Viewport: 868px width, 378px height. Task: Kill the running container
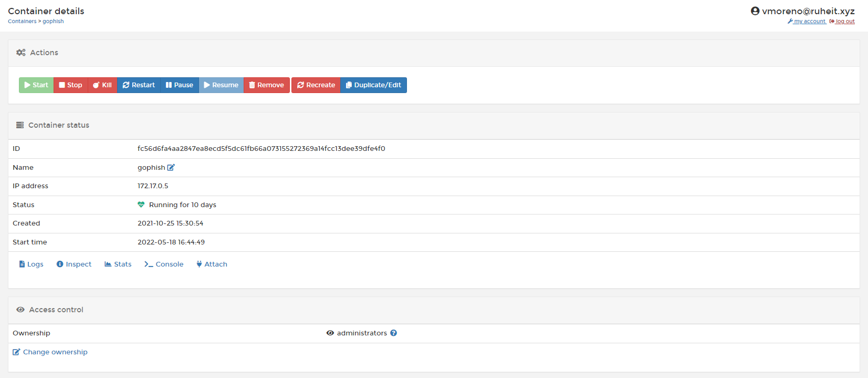point(102,85)
